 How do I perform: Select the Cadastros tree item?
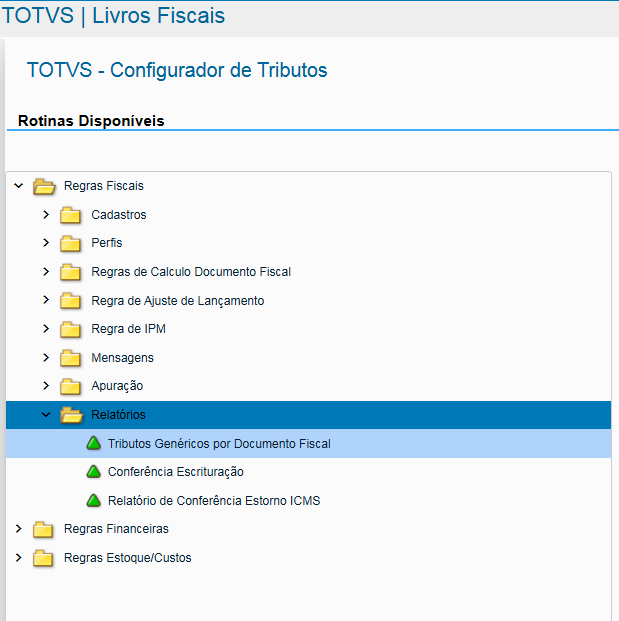coord(119,215)
